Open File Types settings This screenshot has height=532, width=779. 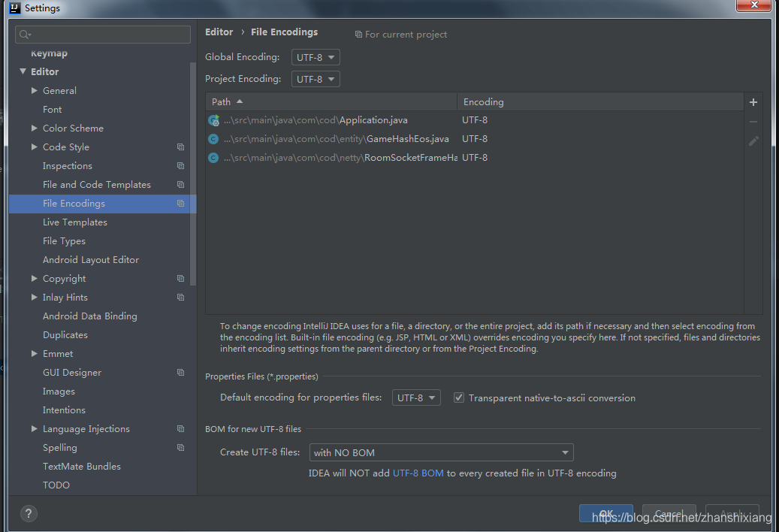pyautogui.click(x=64, y=241)
